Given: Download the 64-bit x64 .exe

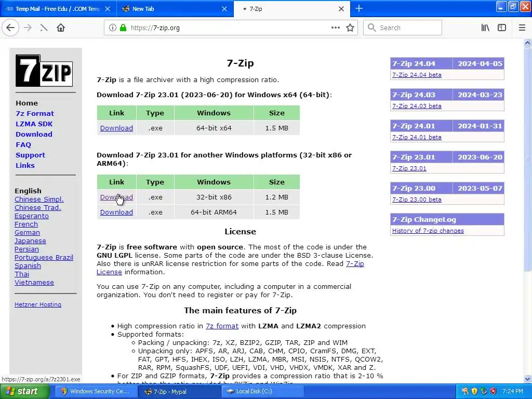Looking at the screenshot, I should [116, 128].
